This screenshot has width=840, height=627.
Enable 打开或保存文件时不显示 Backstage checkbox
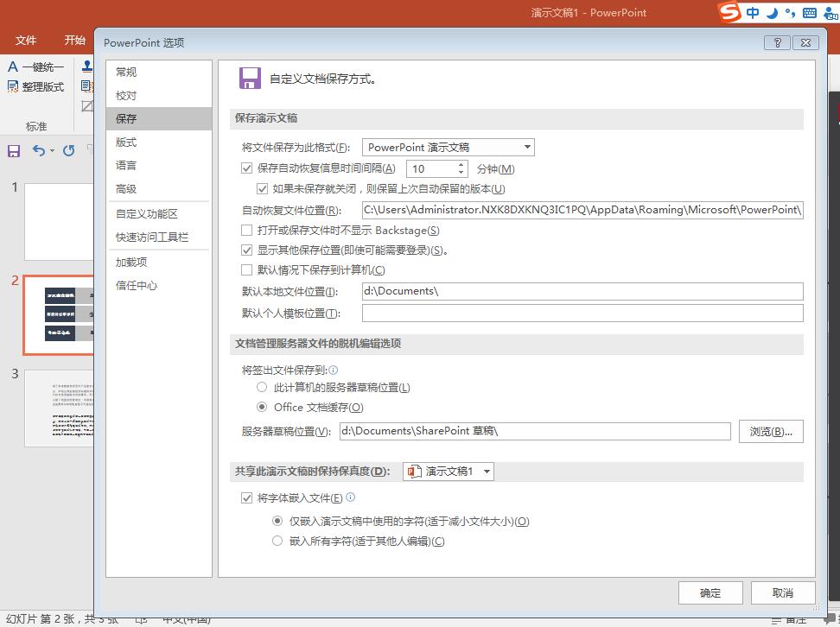tap(248, 231)
